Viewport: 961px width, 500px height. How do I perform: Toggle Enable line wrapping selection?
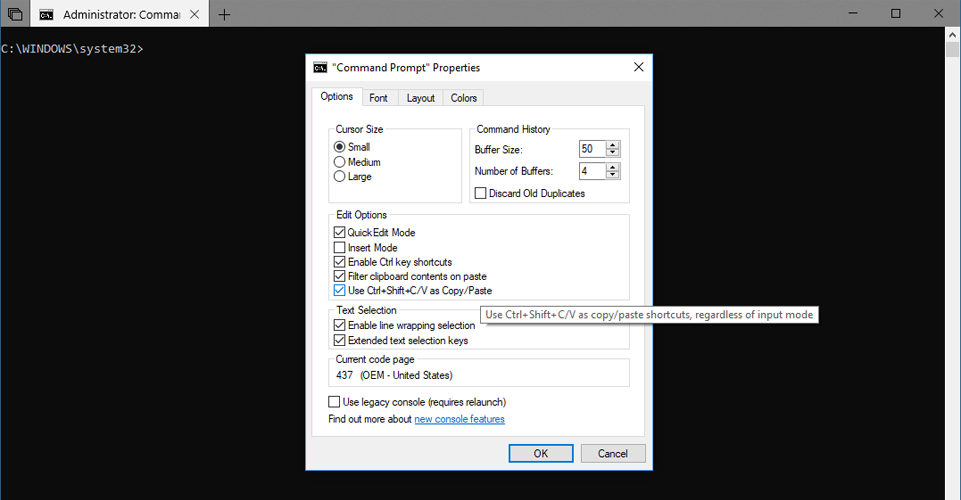pyautogui.click(x=340, y=325)
